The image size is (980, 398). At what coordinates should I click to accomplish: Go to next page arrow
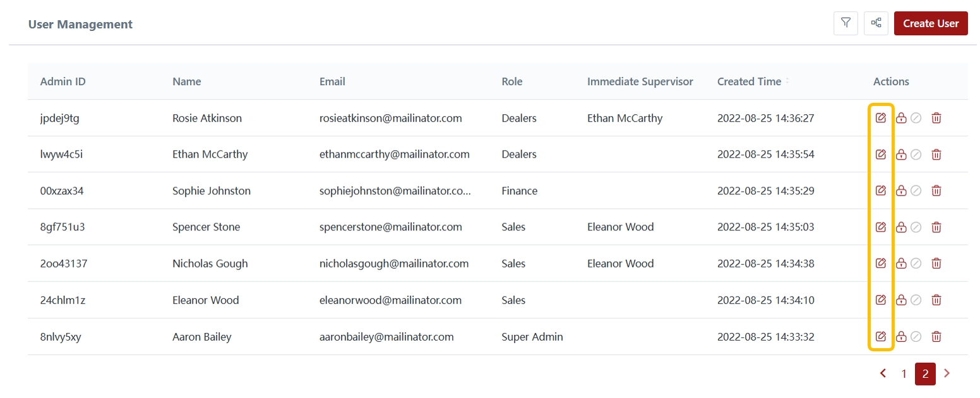pyautogui.click(x=947, y=373)
